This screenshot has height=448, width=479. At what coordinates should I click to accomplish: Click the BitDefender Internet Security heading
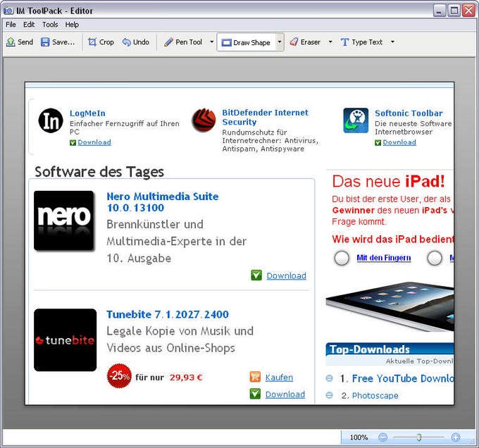(265, 117)
